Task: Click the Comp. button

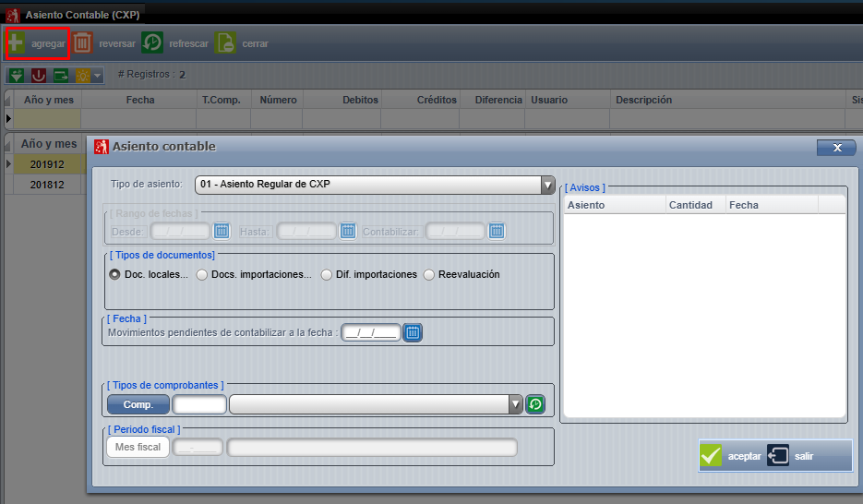Action: tap(138, 404)
